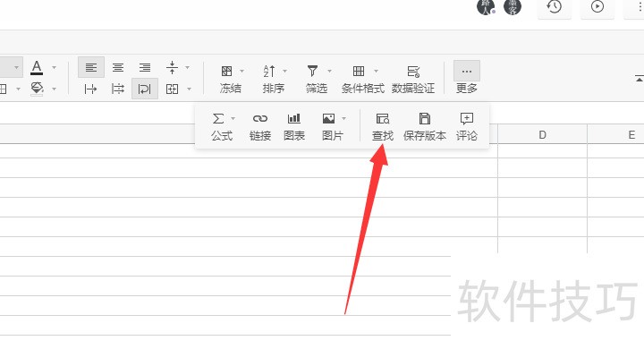Add a 评论 comment
Screen dimensions: 644x349
(x=467, y=126)
